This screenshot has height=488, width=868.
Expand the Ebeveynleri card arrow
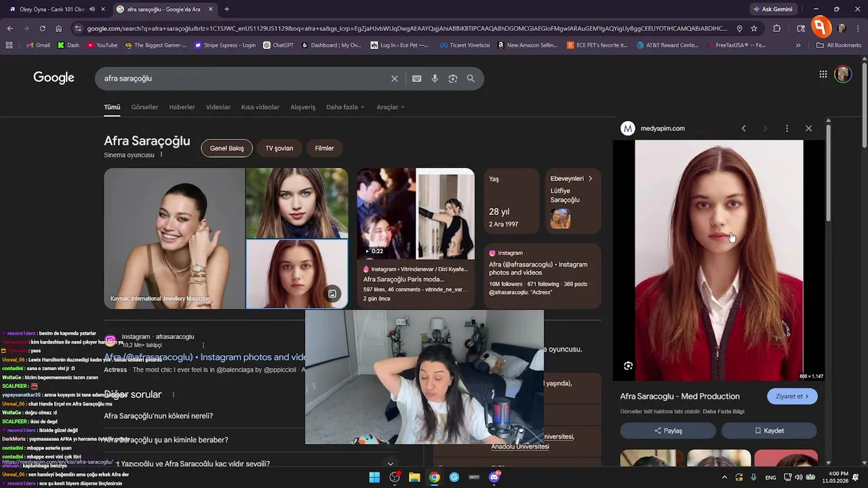pyautogui.click(x=590, y=179)
